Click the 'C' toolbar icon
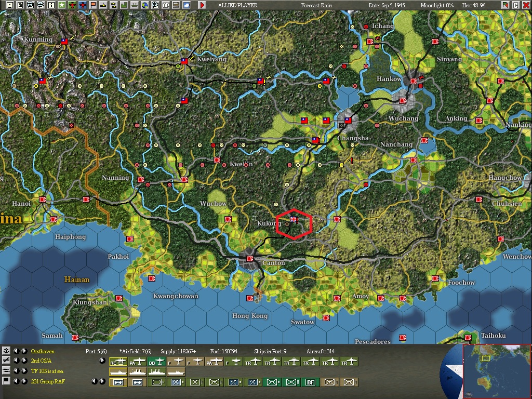The width and height of the screenshot is (532, 399). 516,5
